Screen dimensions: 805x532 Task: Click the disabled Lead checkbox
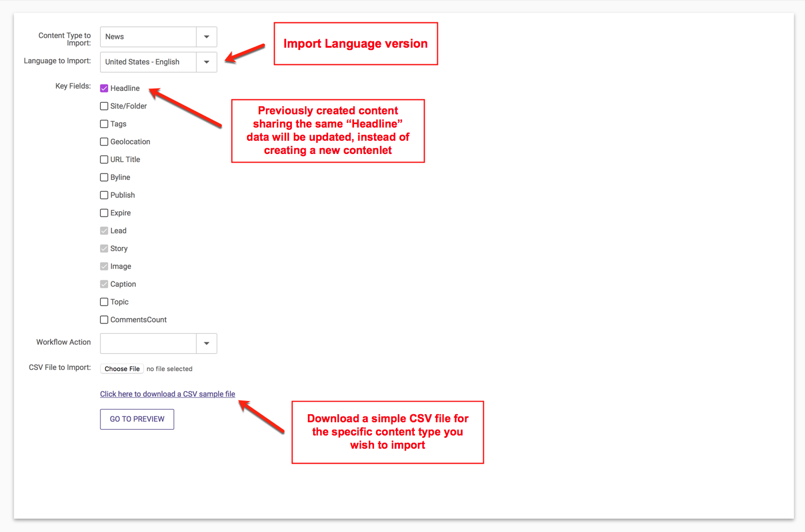(104, 231)
